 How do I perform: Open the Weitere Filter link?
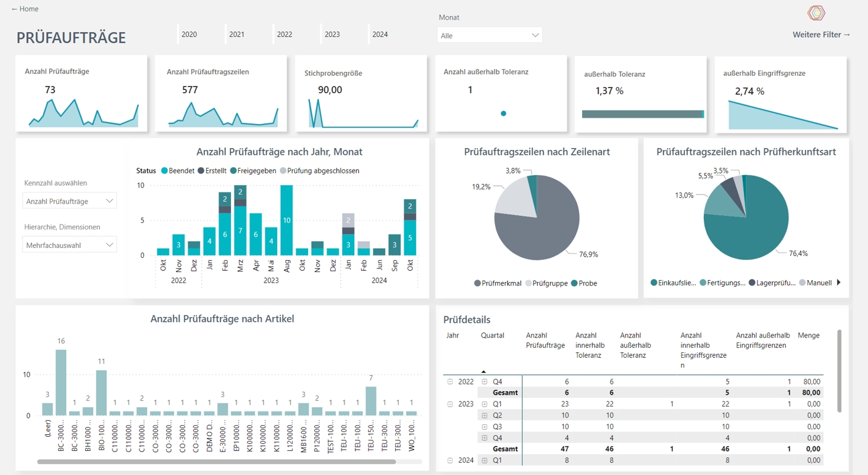pos(821,35)
